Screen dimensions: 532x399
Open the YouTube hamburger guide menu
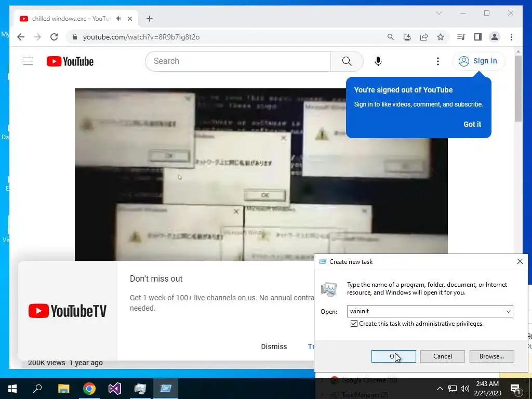pyautogui.click(x=28, y=61)
